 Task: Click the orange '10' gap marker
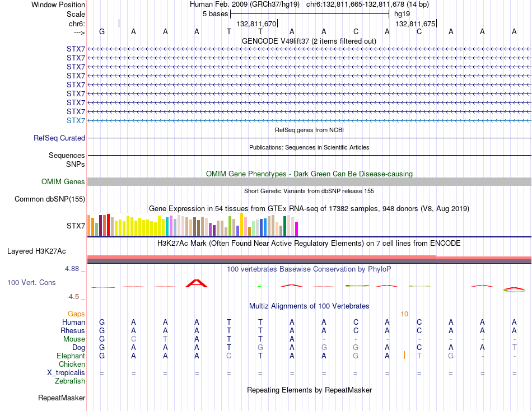pos(404,314)
